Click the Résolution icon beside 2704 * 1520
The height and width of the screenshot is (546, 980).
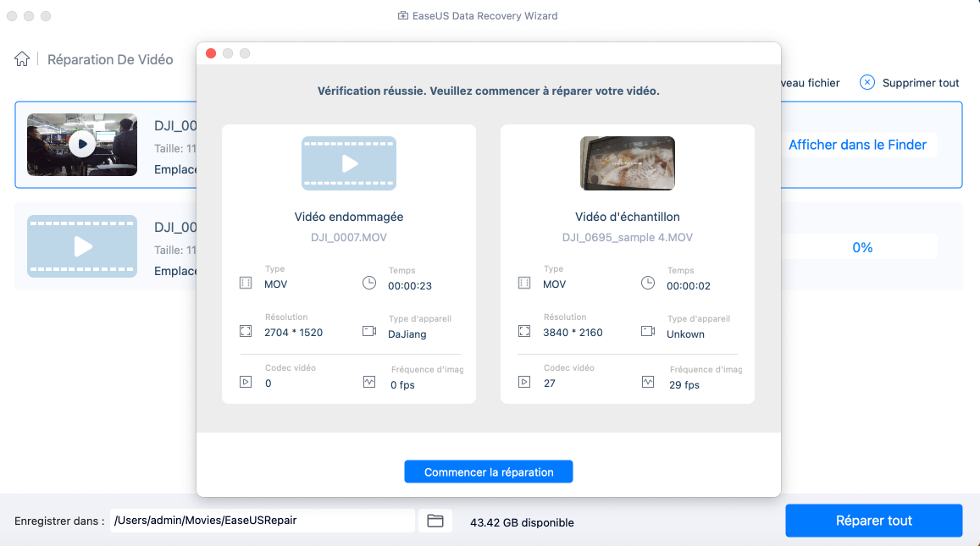[246, 331]
